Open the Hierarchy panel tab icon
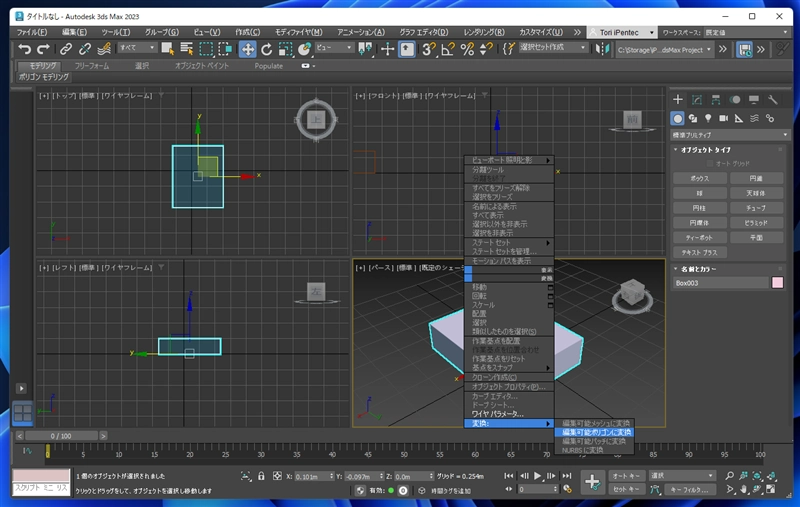 coord(716,99)
